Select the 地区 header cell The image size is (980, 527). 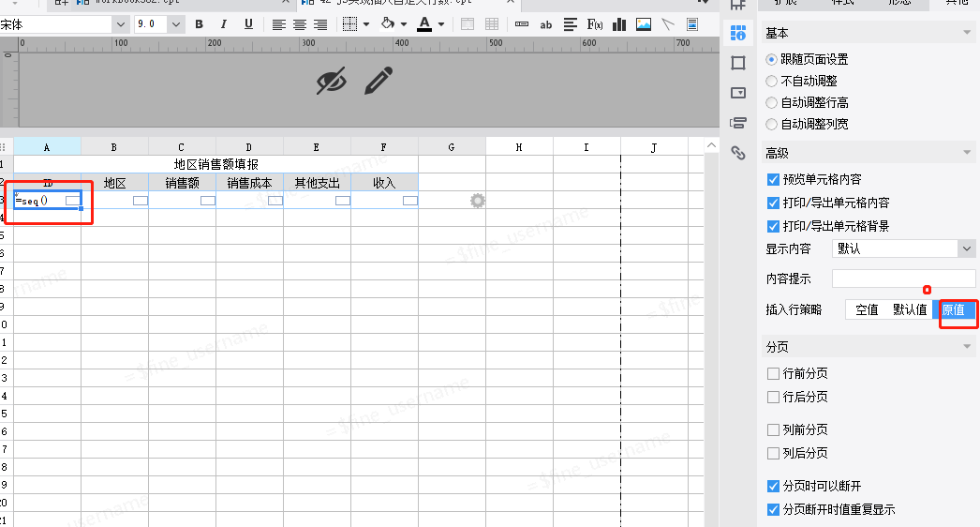pyautogui.click(x=115, y=183)
